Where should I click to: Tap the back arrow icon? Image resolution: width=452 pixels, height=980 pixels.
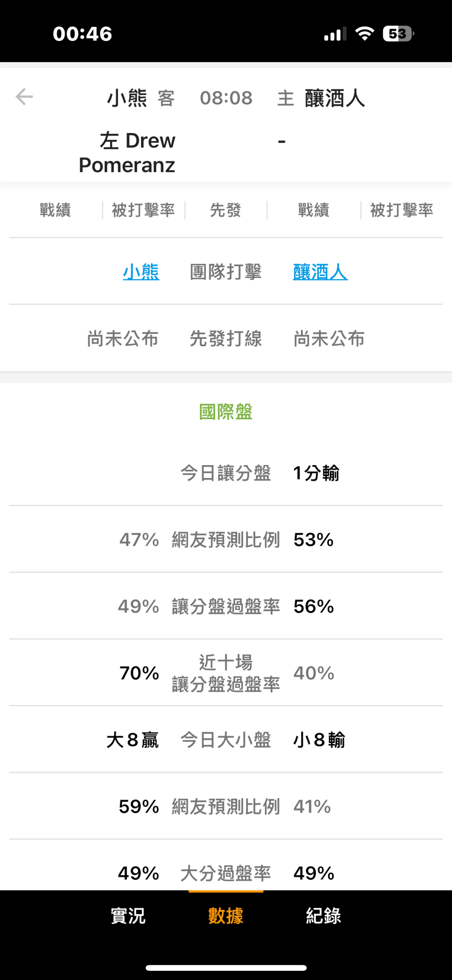pos(24,97)
